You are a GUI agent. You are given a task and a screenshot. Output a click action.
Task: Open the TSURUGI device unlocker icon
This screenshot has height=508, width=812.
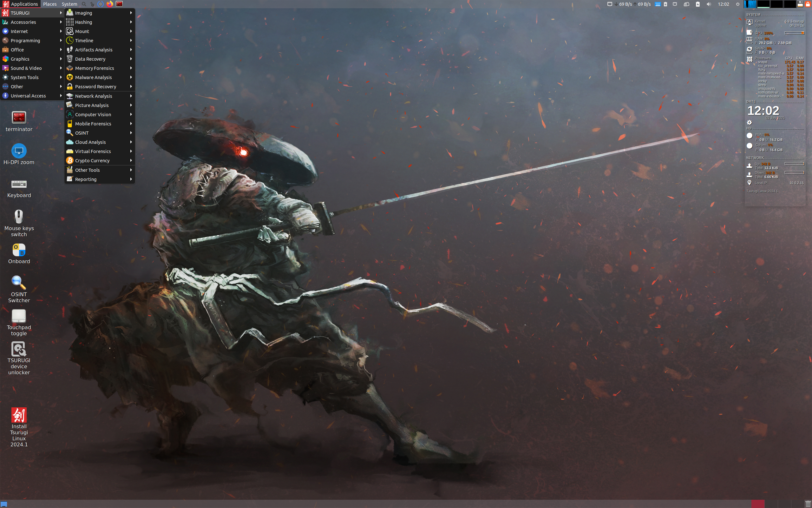(19, 358)
